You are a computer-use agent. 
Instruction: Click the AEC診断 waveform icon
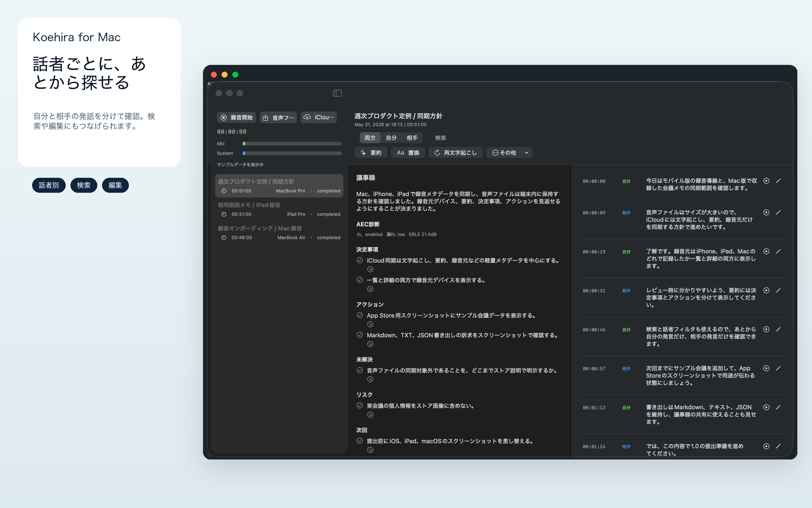point(359,235)
